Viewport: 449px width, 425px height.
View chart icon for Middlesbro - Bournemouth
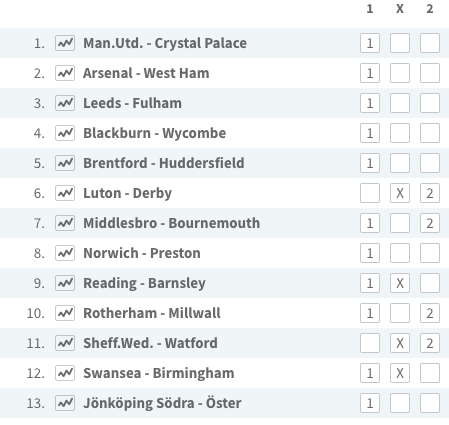click(x=65, y=223)
